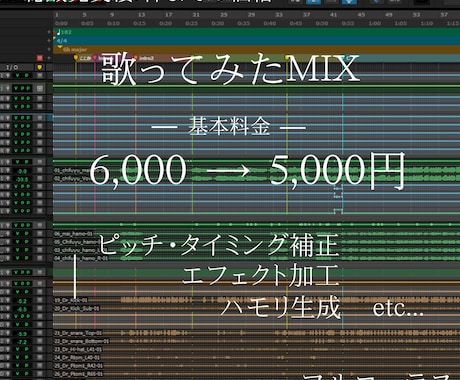Click plus button beside Gb major key ruler
The height and width of the screenshot is (380, 460).
pos(49,49)
